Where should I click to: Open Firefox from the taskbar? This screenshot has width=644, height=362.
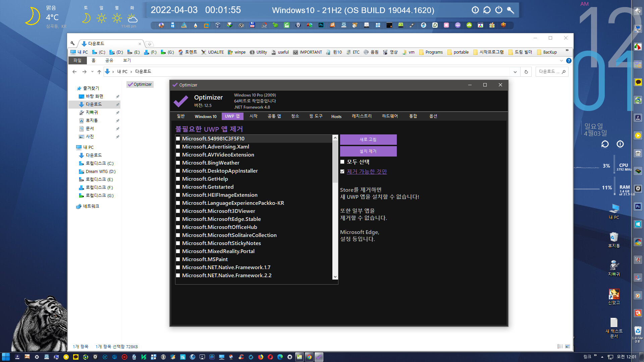point(261,357)
